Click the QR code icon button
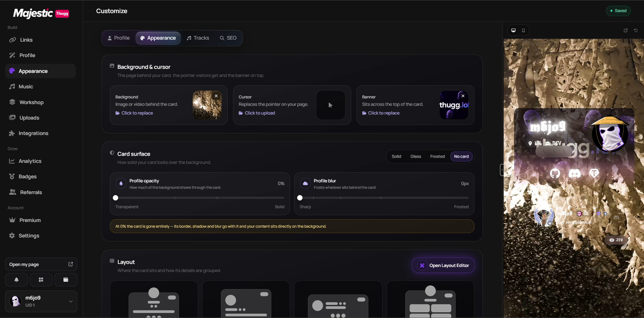 (x=41, y=280)
